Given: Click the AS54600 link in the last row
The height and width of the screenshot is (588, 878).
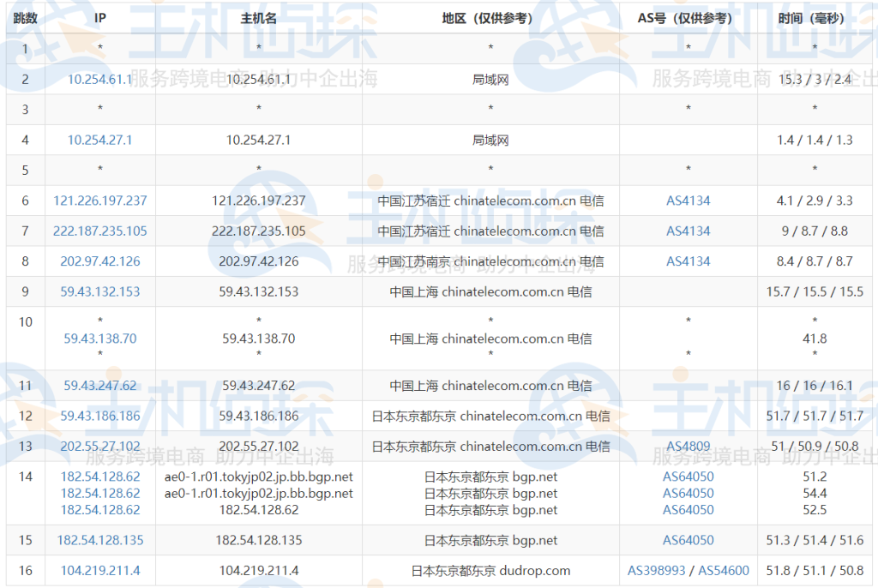Looking at the screenshot, I should point(723,571).
